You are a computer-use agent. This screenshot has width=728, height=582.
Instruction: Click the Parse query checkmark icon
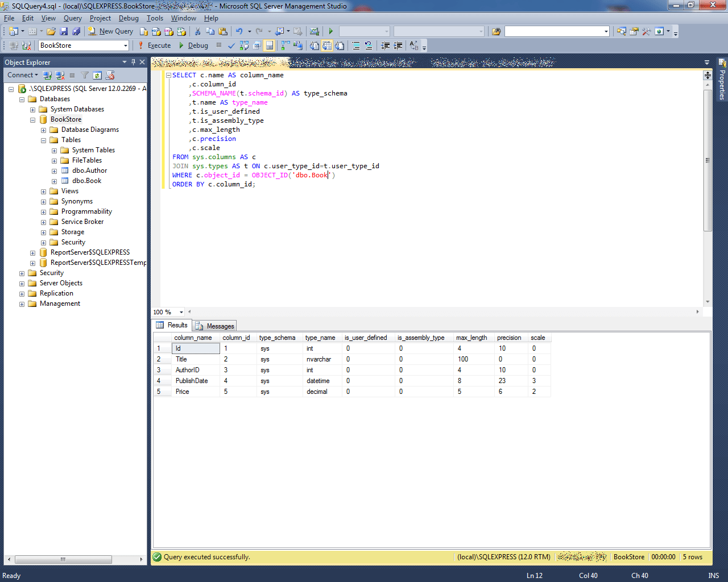click(x=231, y=45)
